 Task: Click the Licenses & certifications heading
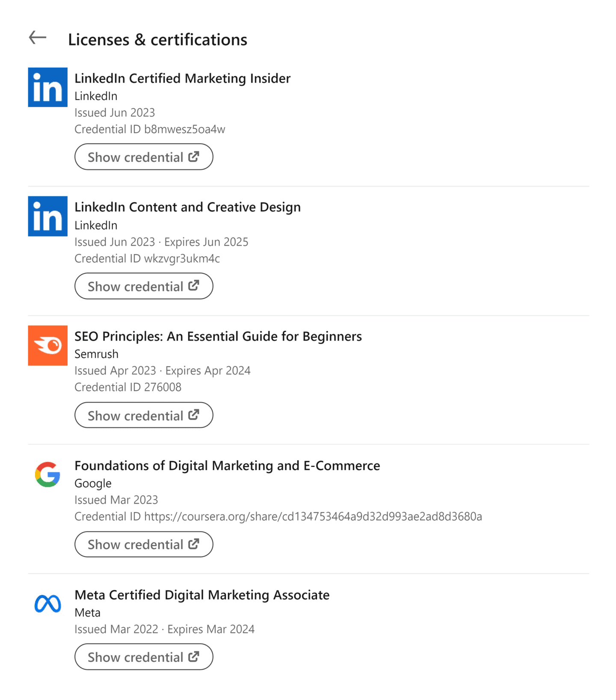(x=157, y=39)
